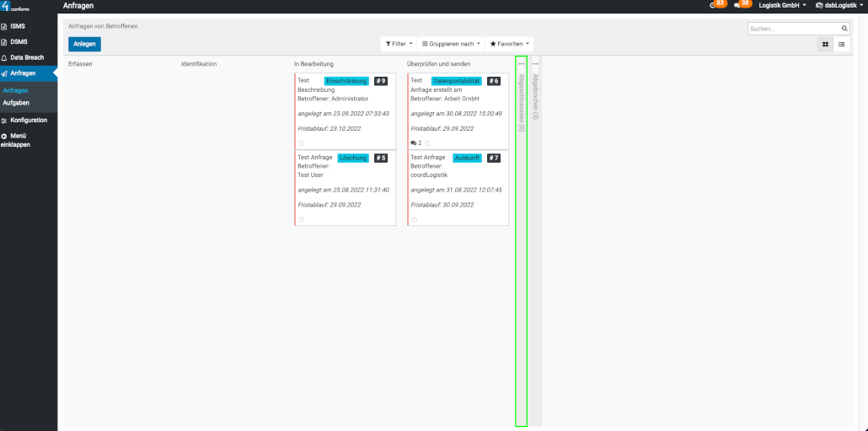Screen dimensions: 868x431
Task: Open the comments icon with badge 38
Action: tap(737, 5)
